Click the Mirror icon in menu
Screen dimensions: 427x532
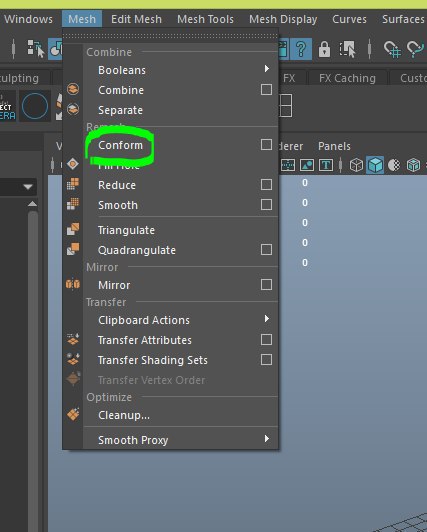tap(73, 284)
